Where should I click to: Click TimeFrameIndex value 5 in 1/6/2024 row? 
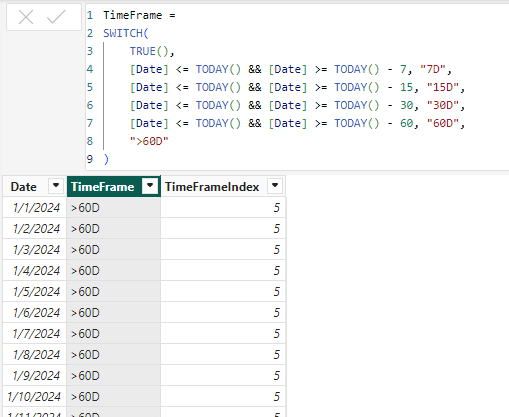click(223, 313)
